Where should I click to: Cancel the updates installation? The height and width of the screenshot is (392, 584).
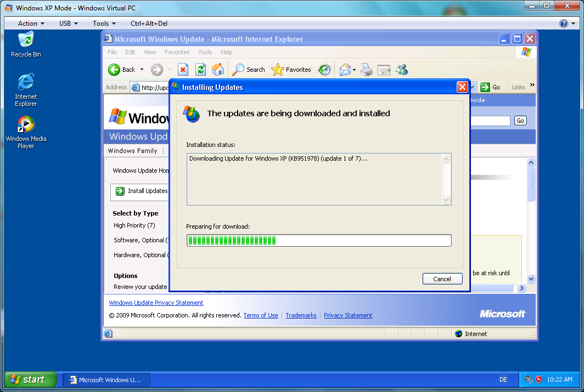pos(442,279)
